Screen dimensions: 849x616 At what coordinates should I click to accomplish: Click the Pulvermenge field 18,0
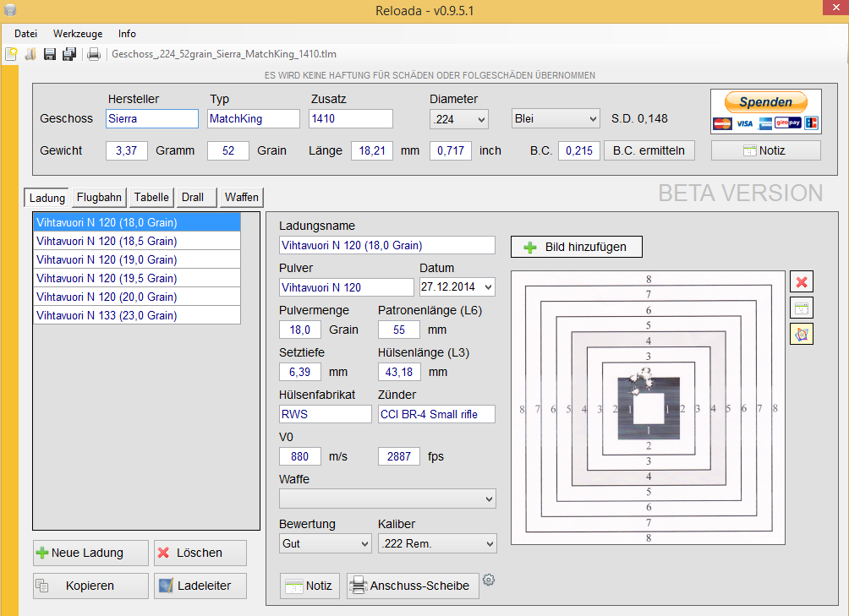300,330
